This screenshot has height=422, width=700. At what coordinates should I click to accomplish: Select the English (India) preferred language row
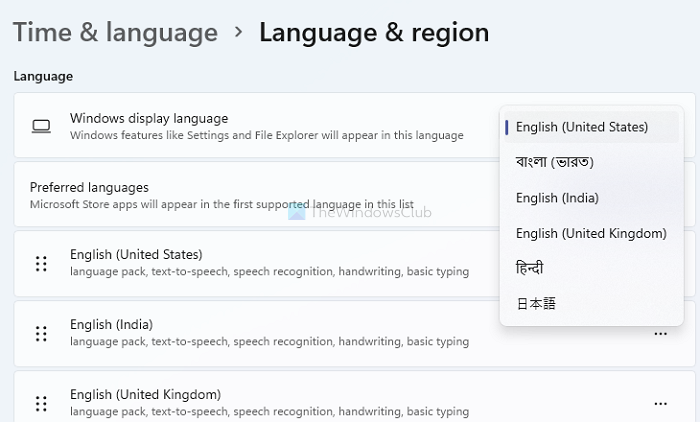(354, 334)
